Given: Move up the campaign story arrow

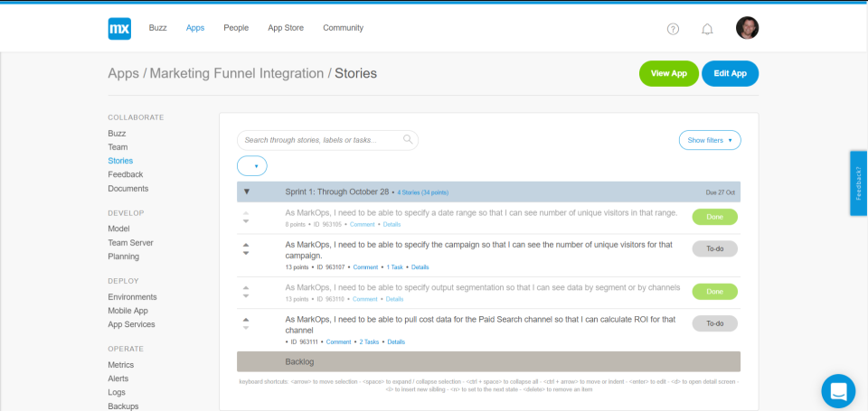Looking at the screenshot, I should [x=246, y=245].
